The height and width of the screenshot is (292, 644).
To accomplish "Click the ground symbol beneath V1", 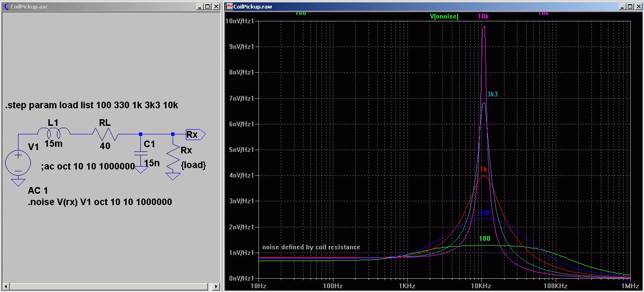I will tap(18, 182).
